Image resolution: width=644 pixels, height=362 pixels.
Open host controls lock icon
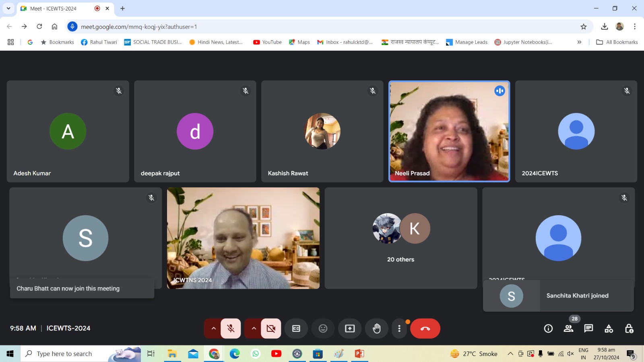pyautogui.click(x=629, y=329)
